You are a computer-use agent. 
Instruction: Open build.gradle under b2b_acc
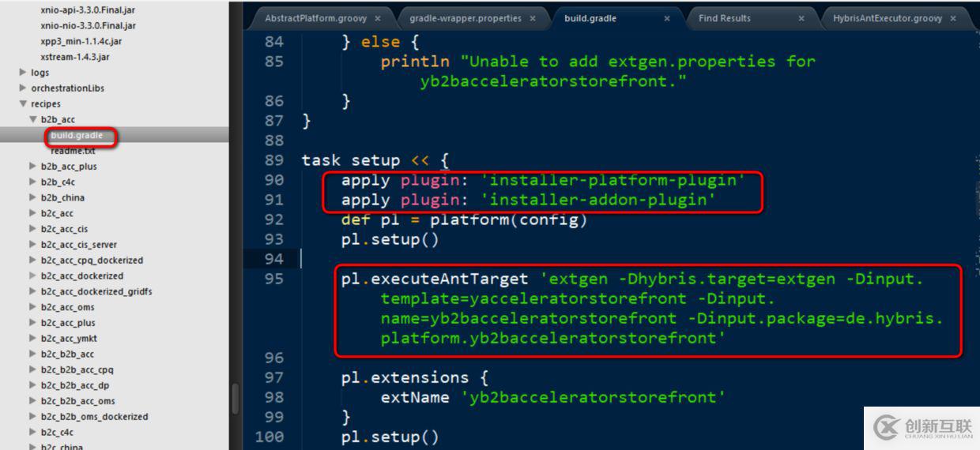coord(77,135)
